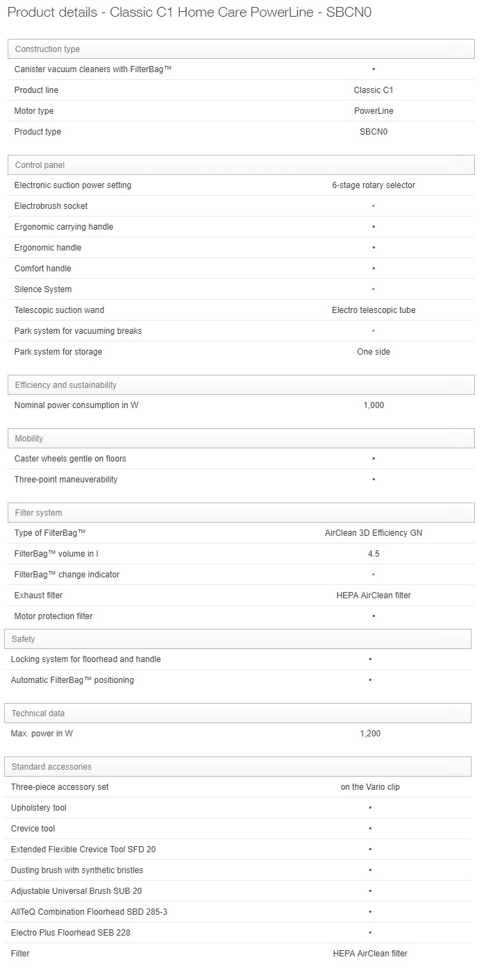
Task: Select the AirClean 3D Efficiency GN value
Action: (374, 533)
